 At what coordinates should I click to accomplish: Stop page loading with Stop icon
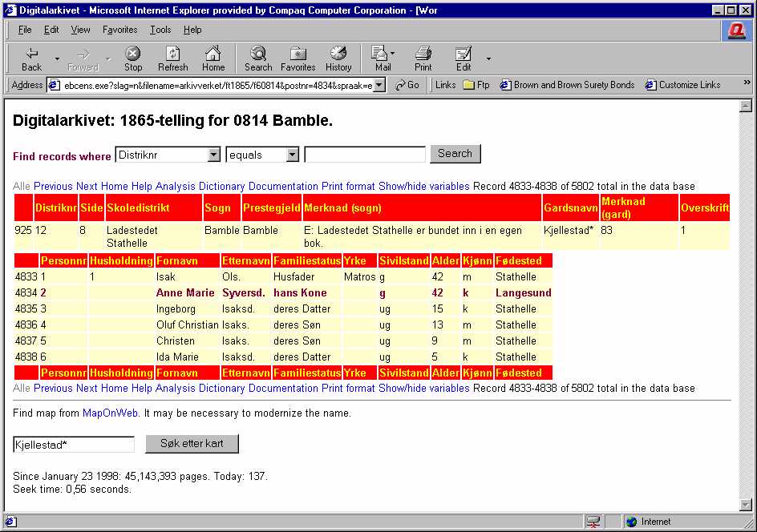click(x=133, y=58)
